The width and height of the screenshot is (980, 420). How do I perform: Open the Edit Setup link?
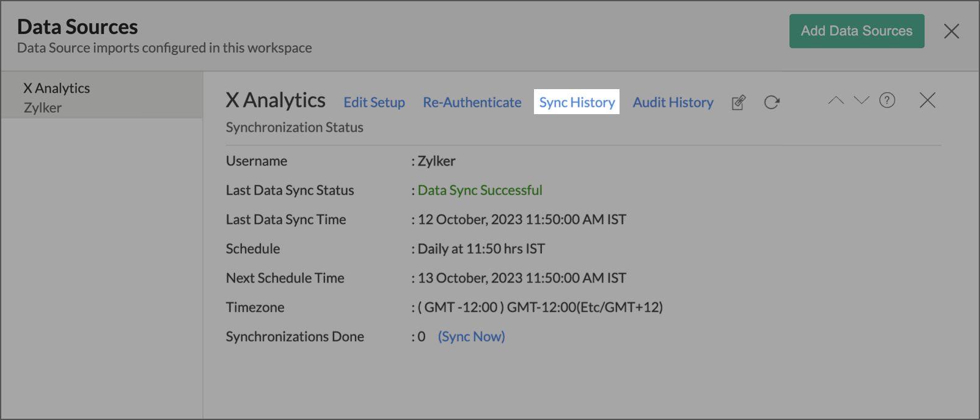tap(374, 102)
